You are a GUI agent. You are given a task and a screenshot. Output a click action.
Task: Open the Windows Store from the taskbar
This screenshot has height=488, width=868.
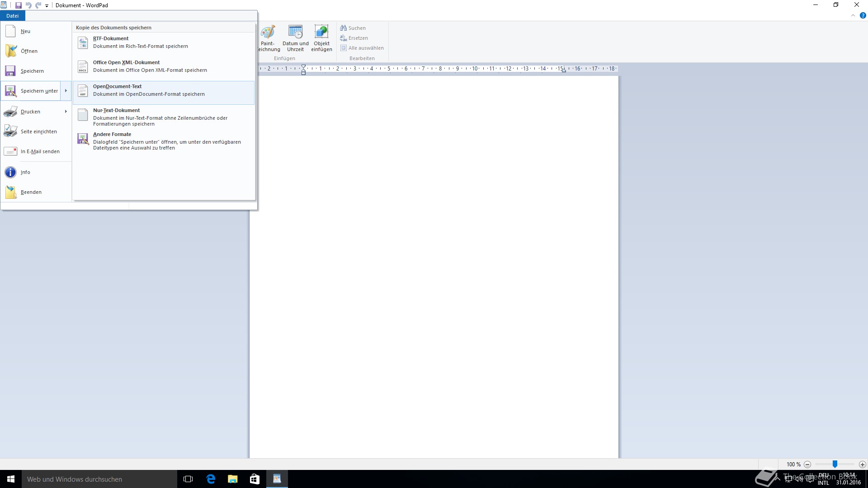coord(255,479)
